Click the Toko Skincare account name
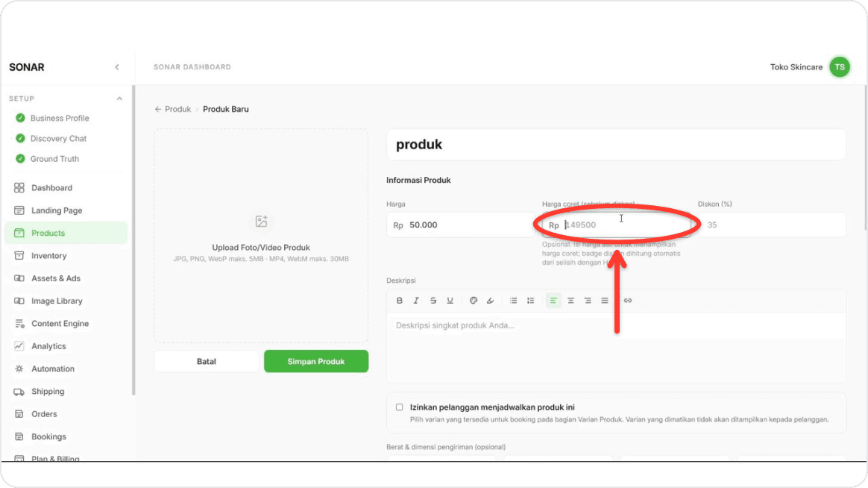 796,67
